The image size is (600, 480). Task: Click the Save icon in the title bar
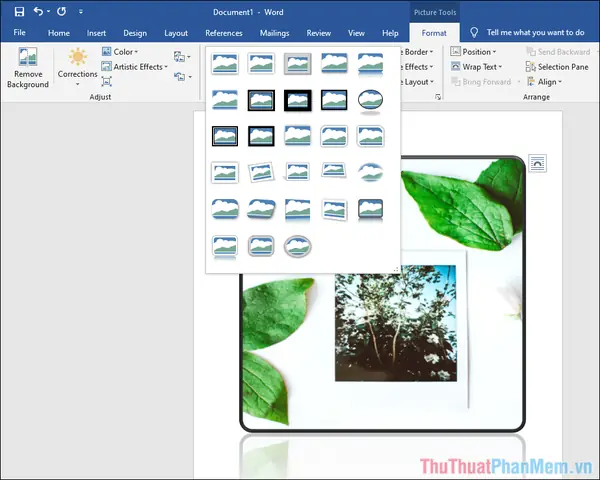[19, 12]
